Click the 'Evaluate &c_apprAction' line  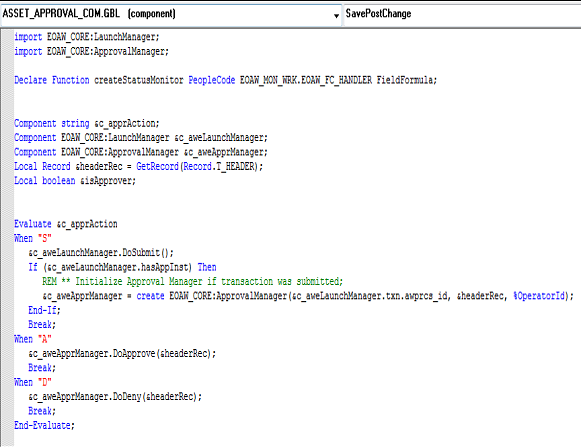pyautogui.click(x=66, y=224)
